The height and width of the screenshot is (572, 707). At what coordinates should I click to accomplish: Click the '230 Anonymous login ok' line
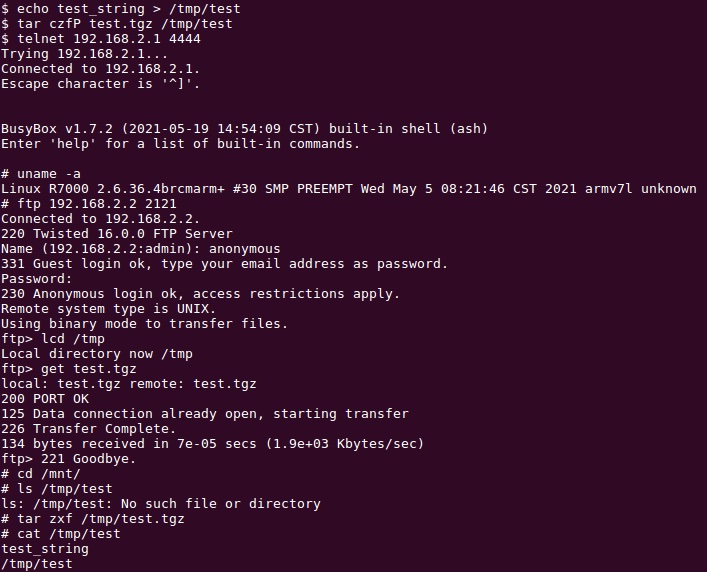(x=200, y=294)
